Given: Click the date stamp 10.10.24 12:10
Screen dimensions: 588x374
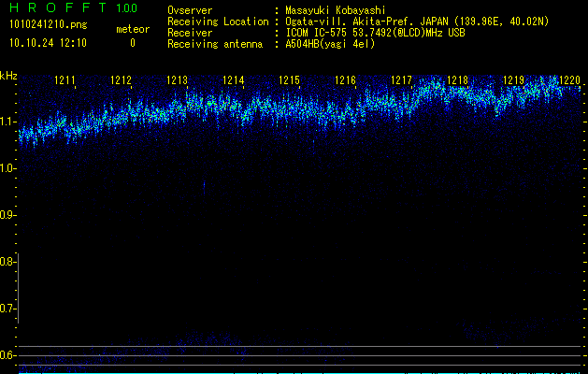Looking at the screenshot, I should (x=48, y=43).
